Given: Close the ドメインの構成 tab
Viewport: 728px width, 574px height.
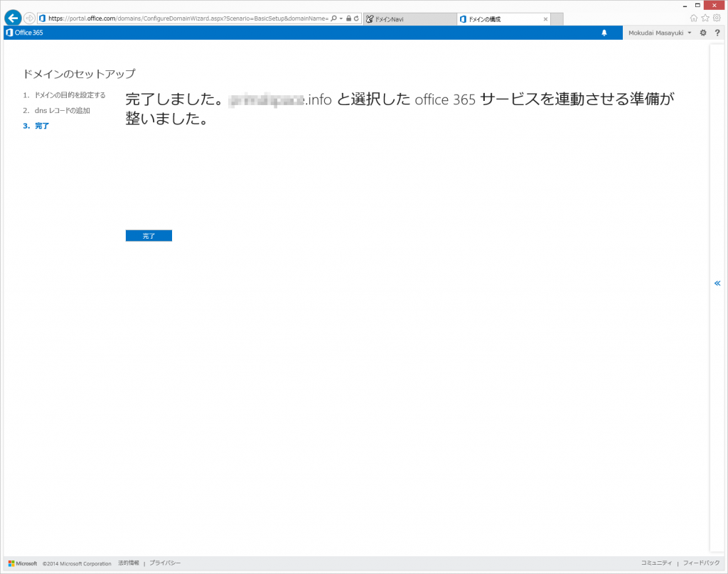Looking at the screenshot, I should tap(544, 19).
